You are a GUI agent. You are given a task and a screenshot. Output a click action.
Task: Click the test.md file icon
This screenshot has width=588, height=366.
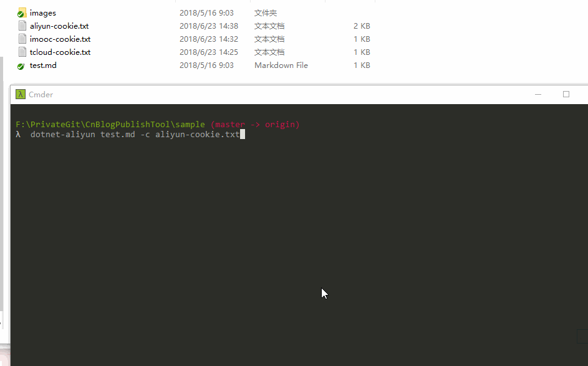(21, 66)
